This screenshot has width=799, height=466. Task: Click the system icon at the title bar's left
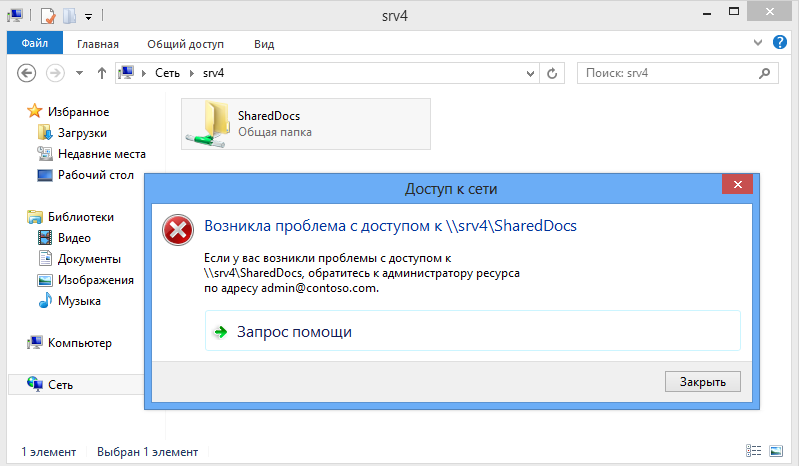(x=15, y=16)
